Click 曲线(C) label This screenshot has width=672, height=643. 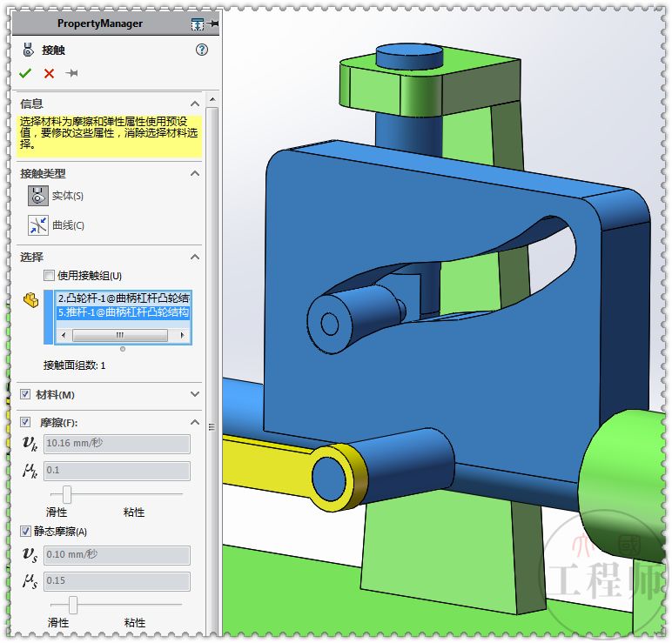click(68, 225)
